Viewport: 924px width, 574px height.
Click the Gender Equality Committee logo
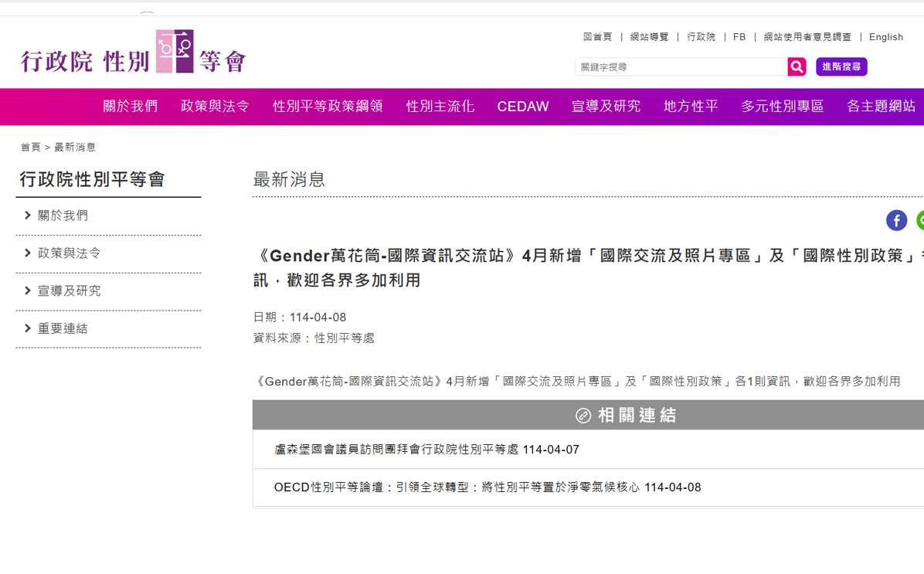pyautogui.click(x=133, y=53)
